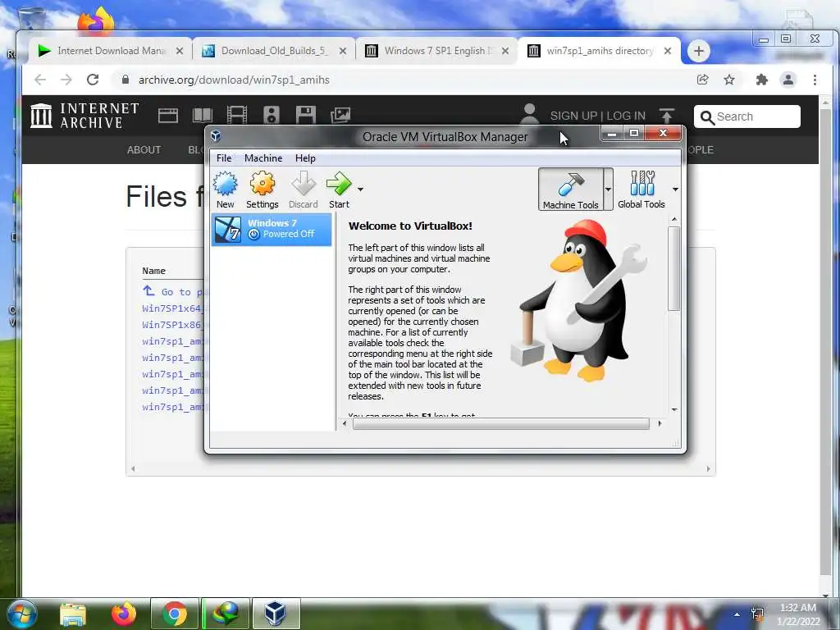Click the file list right scroll arrow

click(708, 468)
